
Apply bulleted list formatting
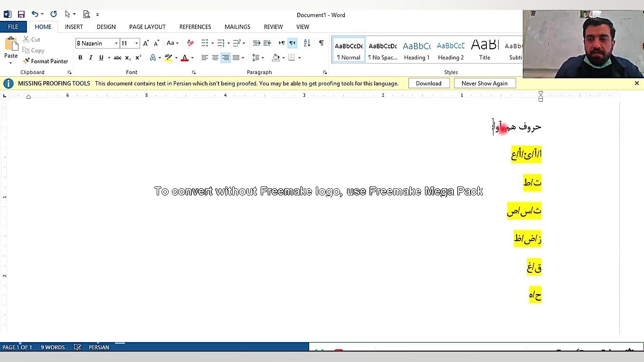[x=205, y=43]
